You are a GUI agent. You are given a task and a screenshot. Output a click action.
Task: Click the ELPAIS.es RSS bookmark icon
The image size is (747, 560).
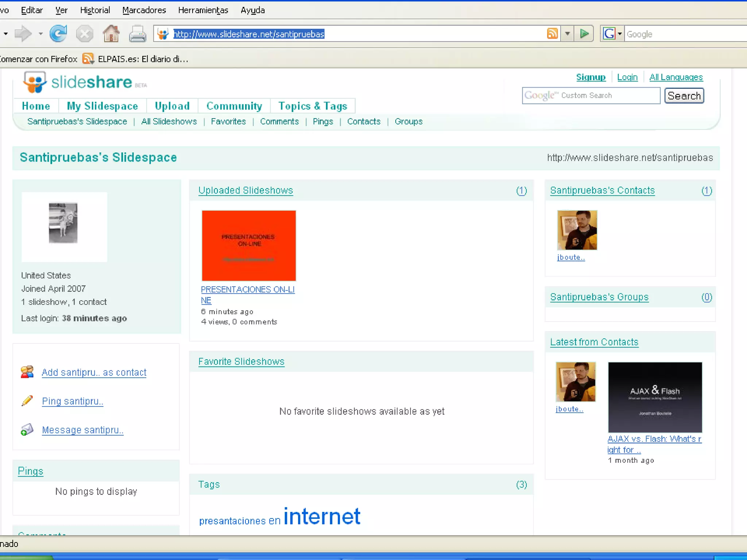(x=88, y=59)
